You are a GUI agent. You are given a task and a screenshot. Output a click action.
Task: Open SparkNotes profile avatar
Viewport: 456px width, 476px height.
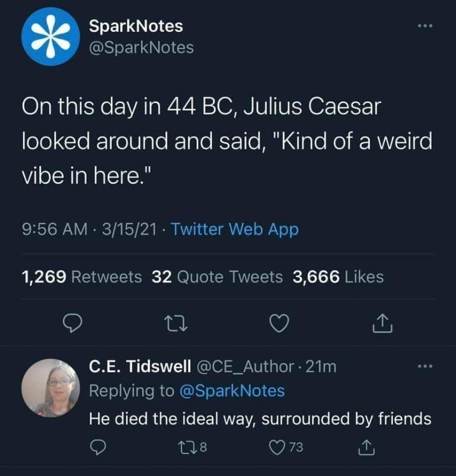[51, 36]
